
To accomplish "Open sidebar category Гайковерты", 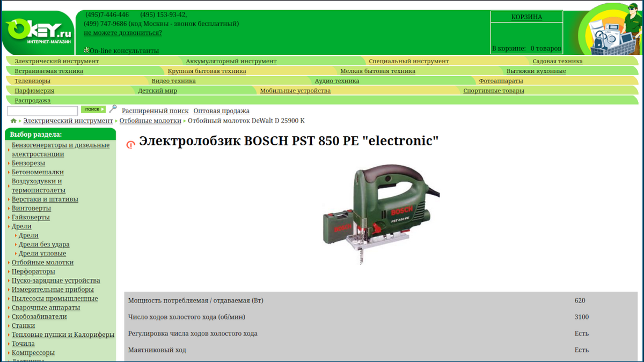I will (31, 217).
